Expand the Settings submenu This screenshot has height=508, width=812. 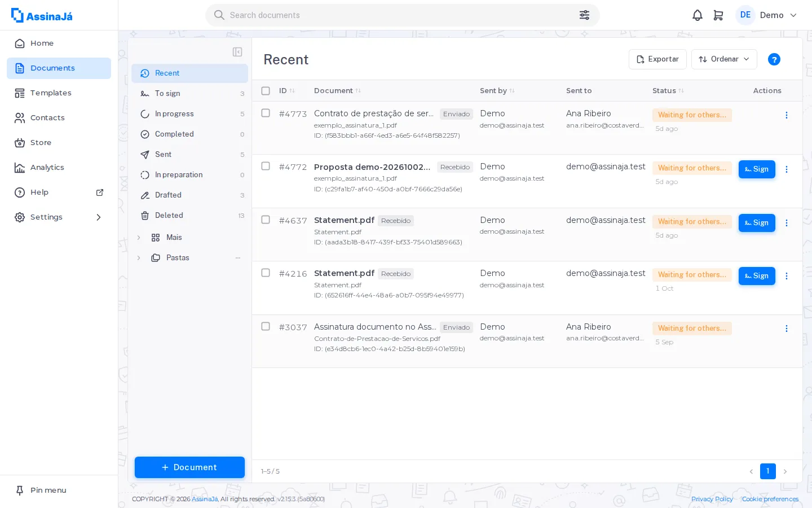[99, 217]
